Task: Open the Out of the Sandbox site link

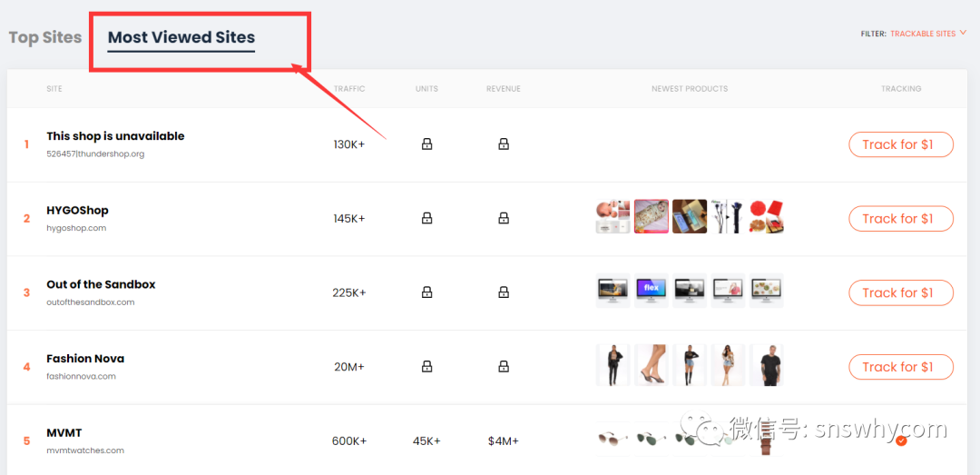Action: click(101, 284)
